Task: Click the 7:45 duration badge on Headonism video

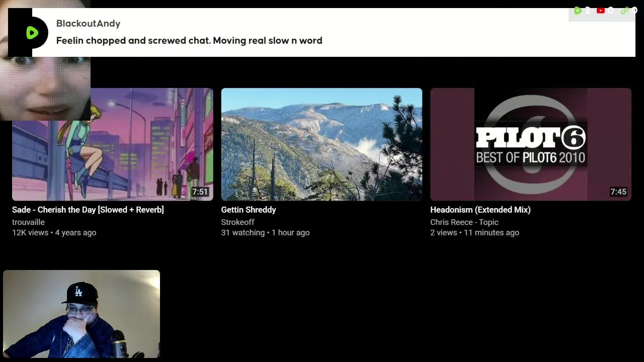Action: click(618, 192)
